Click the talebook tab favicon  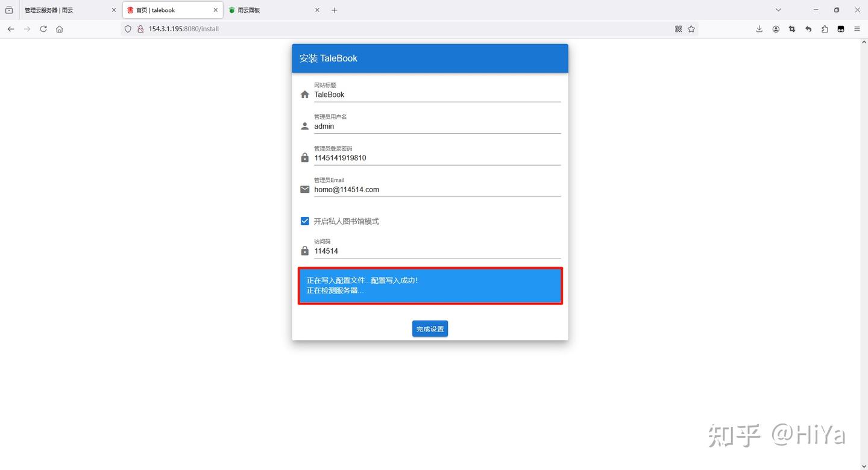[x=130, y=10]
